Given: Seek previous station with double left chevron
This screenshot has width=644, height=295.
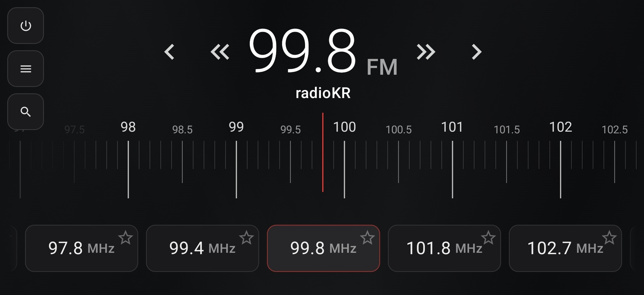Looking at the screenshot, I should click(220, 52).
